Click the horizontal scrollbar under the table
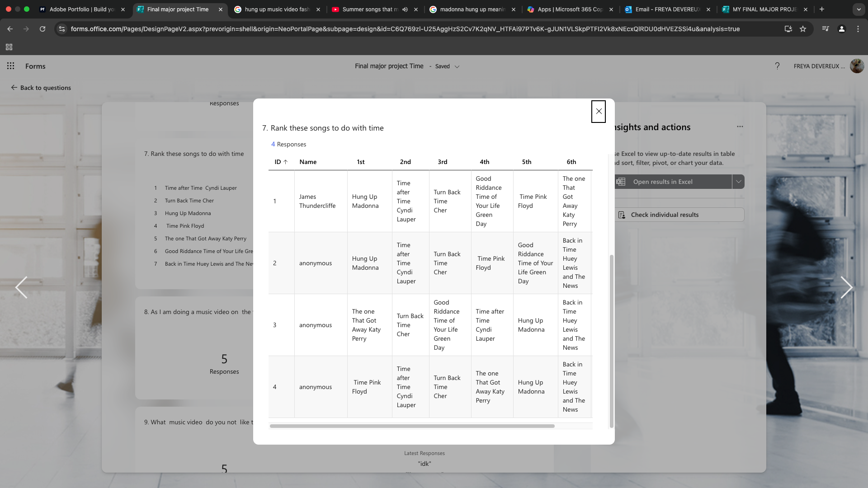Screen dimensions: 868x488 [x=412, y=426]
